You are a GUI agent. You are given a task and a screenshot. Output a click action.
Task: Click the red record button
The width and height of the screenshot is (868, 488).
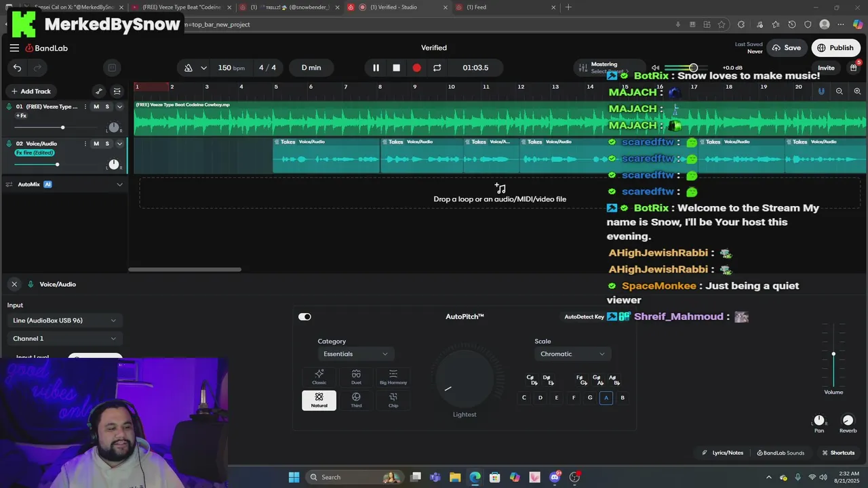(x=416, y=68)
